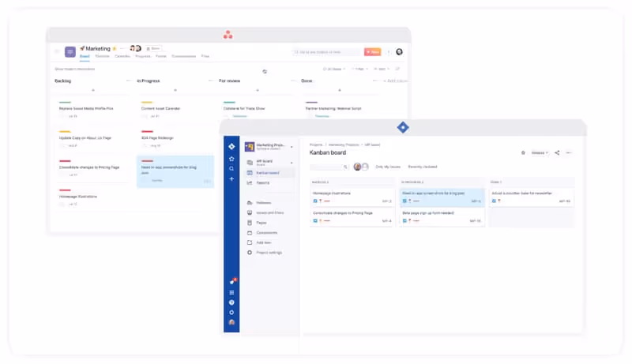This screenshot has width=632, height=364.
Task: Open the settings gear in Jira's blue sidebar
Action: (231, 313)
